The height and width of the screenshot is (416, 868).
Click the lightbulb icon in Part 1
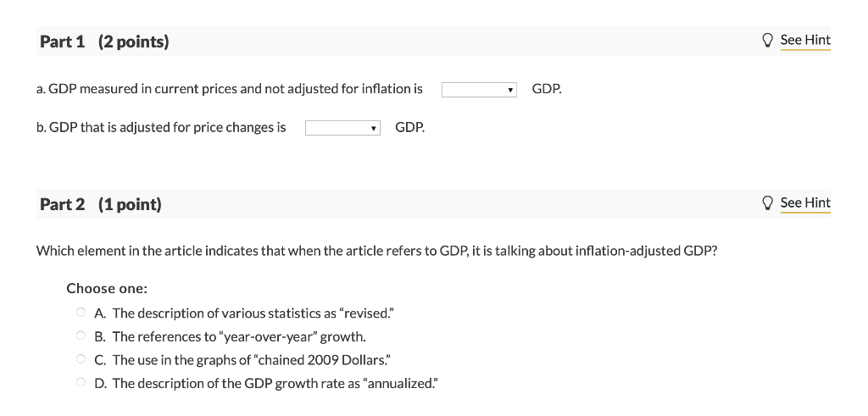point(768,41)
